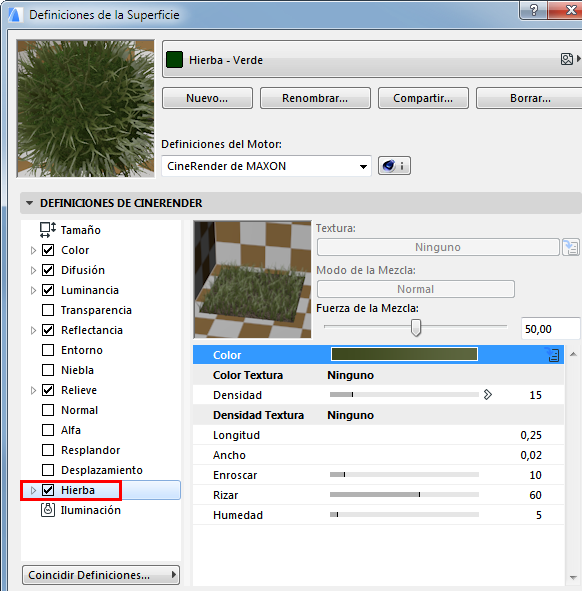Enable the Resplandor checkbox

48,450
